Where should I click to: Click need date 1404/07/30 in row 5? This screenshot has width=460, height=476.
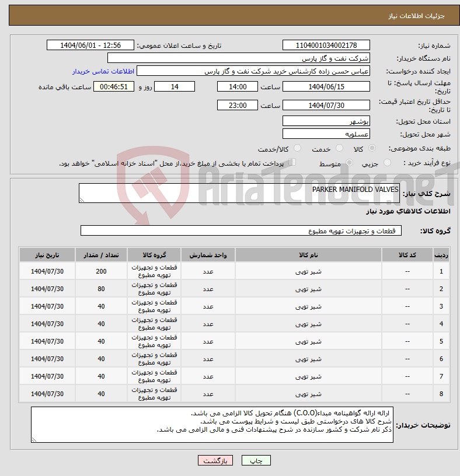(47, 341)
